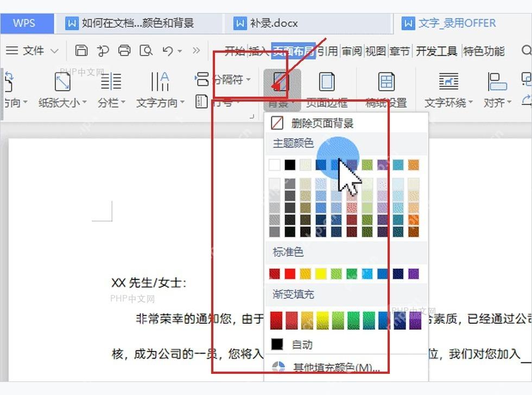Image resolution: width=532 pixels, height=395 pixels.
Task: Open the 纸张大小 dropdown arrow
Action: [x=85, y=102]
